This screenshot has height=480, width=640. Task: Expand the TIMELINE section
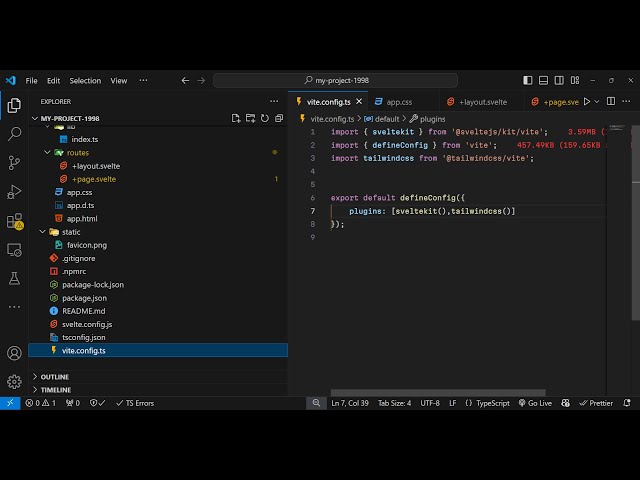[55, 390]
